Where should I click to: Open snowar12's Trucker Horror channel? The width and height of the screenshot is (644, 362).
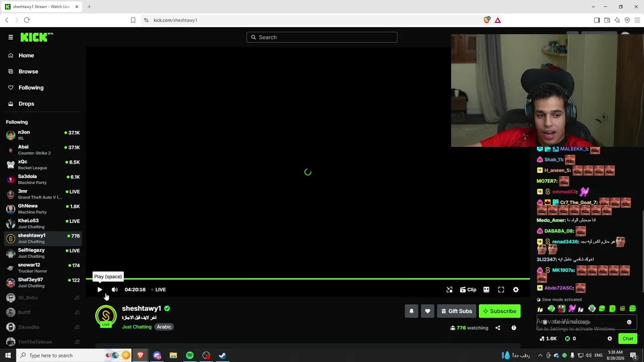click(x=43, y=268)
